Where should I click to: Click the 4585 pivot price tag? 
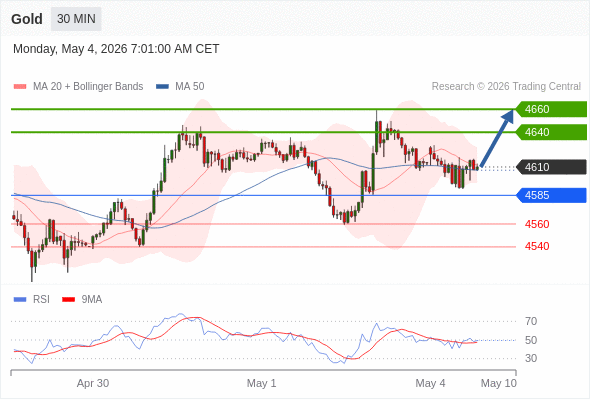(x=551, y=195)
